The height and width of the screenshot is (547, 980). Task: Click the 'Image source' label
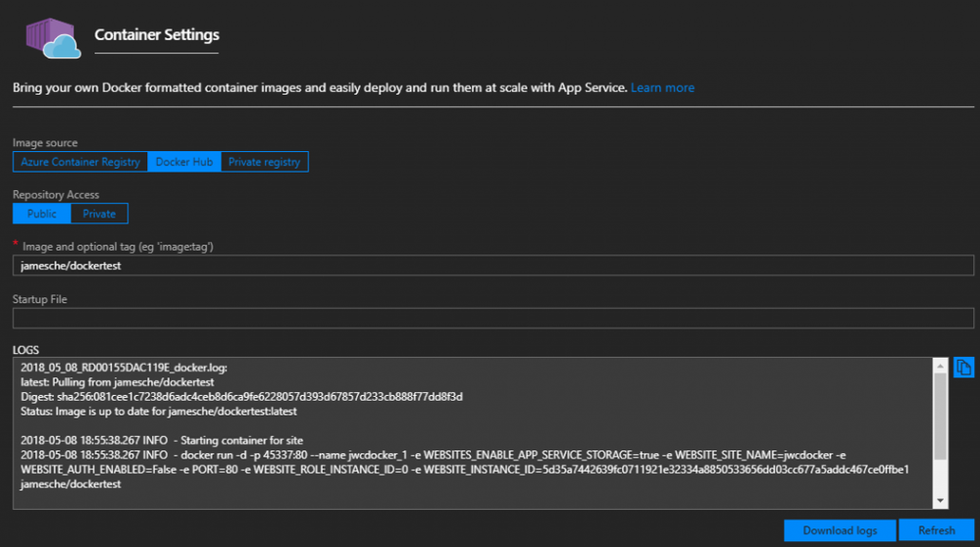[x=45, y=143]
